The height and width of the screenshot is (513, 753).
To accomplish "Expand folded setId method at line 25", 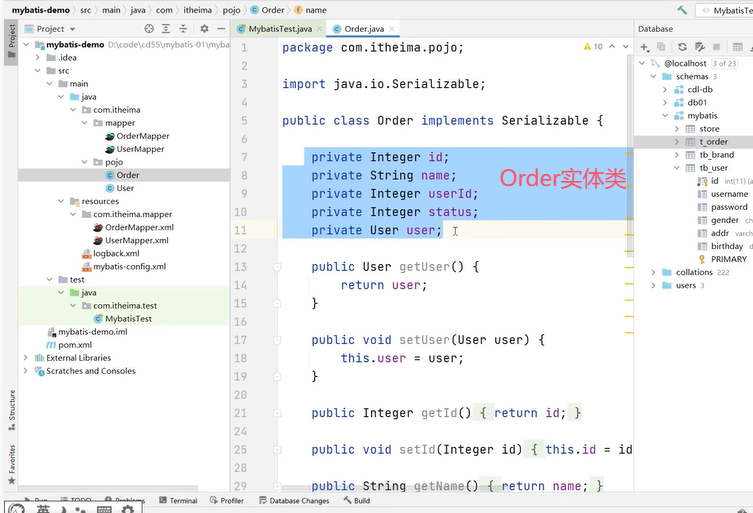I will tap(277, 450).
